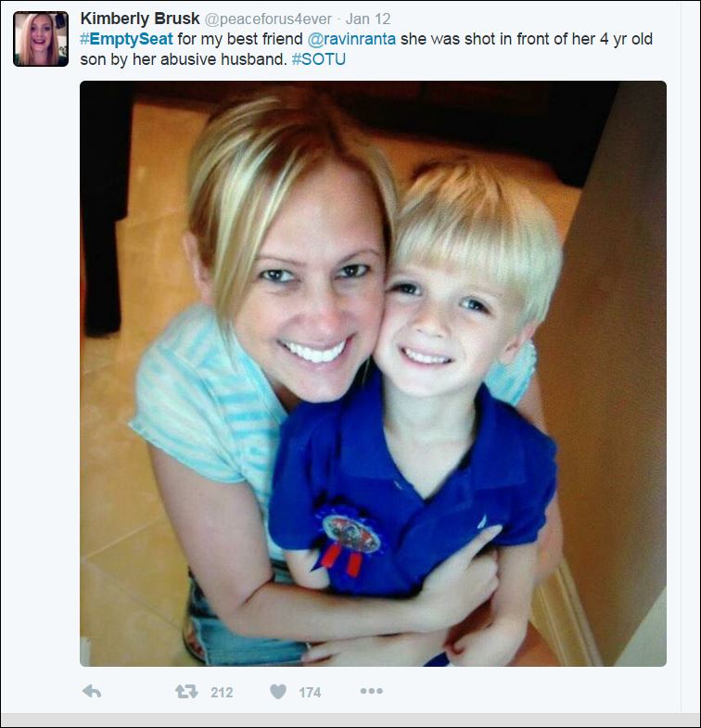Enlarge the attached tweet photo

click(x=373, y=374)
